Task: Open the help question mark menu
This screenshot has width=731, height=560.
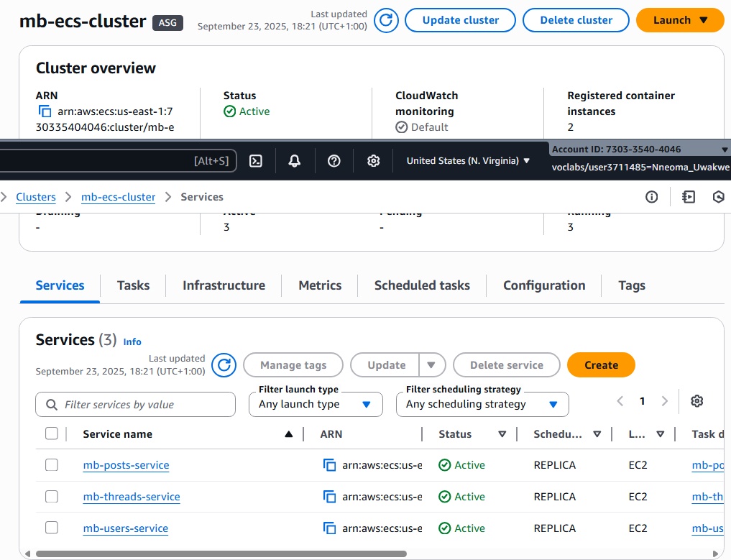Action: (x=334, y=161)
